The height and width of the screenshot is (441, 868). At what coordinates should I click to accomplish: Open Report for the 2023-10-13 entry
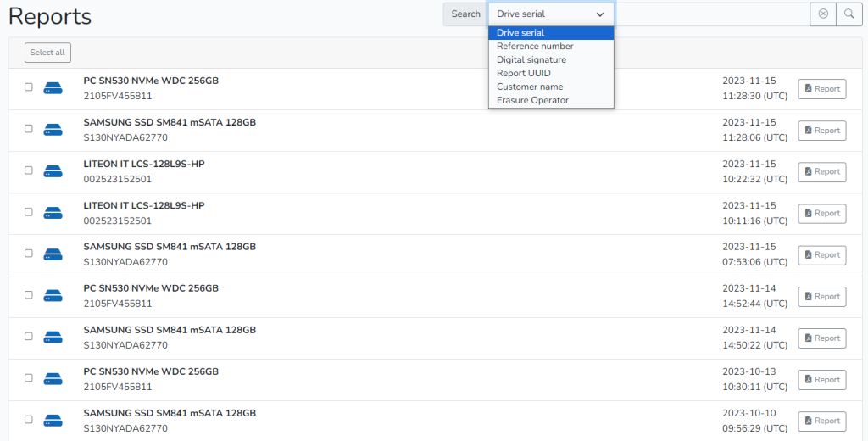click(x=822, y=379)
